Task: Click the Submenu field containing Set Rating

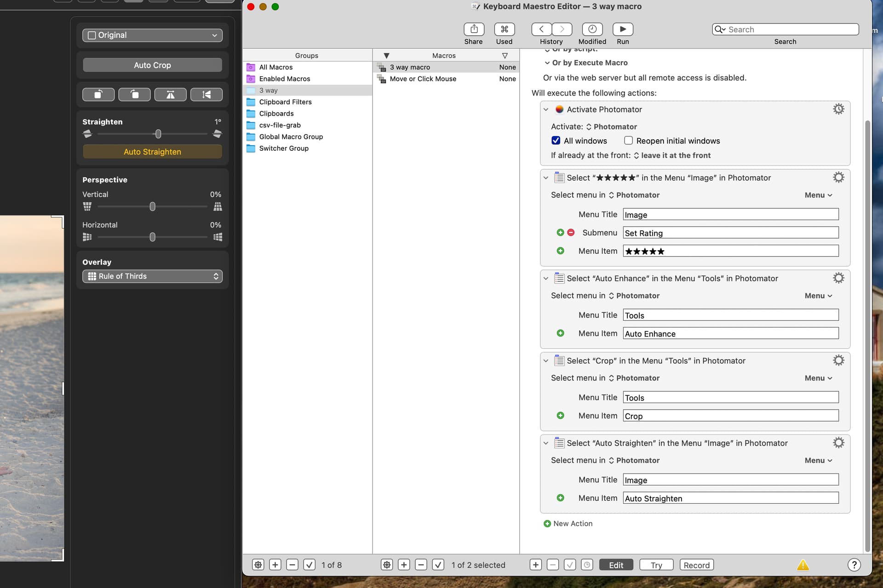Action: click(731, 233)
